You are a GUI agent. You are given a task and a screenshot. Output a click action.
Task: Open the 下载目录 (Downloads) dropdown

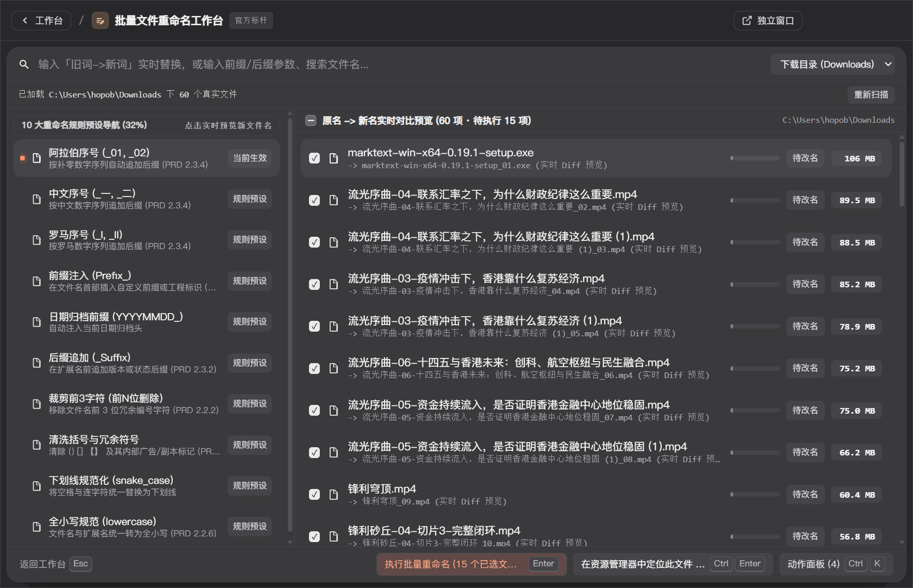[x=833, y=64]
